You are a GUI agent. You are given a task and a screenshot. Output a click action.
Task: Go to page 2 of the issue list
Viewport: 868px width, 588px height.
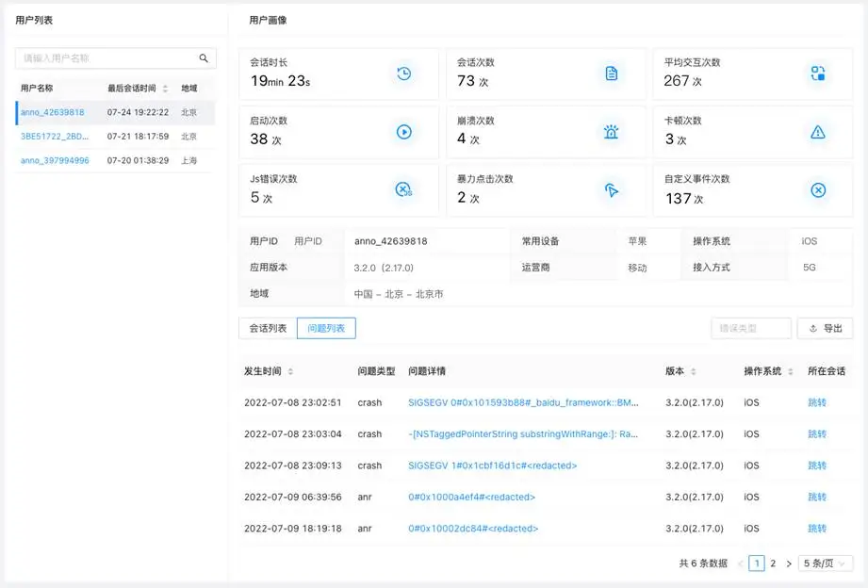tap(773, 563)
